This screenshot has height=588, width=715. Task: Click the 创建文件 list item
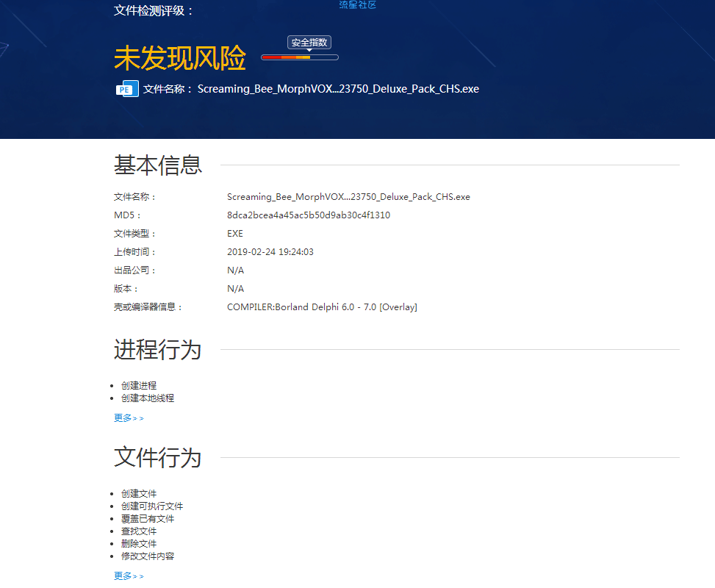[139, 494]
